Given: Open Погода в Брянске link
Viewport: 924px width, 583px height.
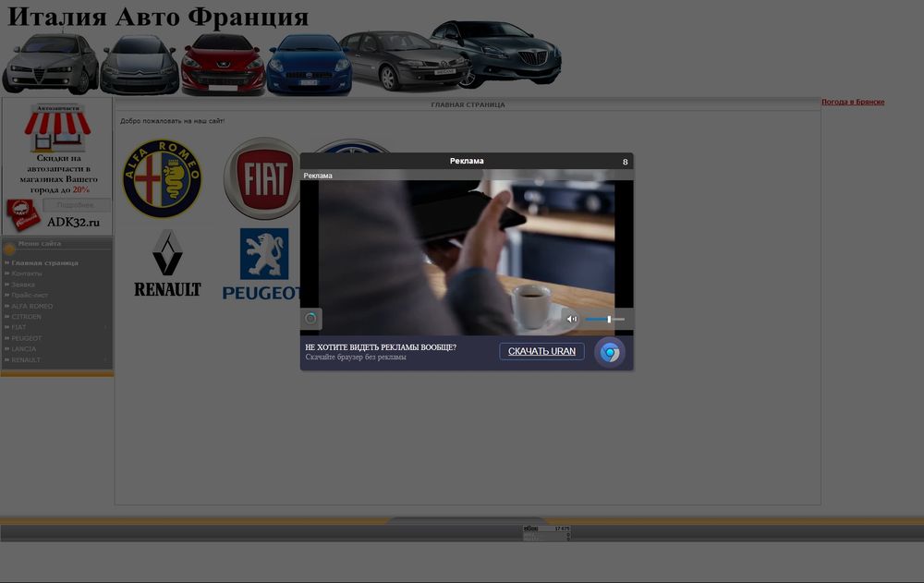Looking at the screenshot, I should [853, 102].
